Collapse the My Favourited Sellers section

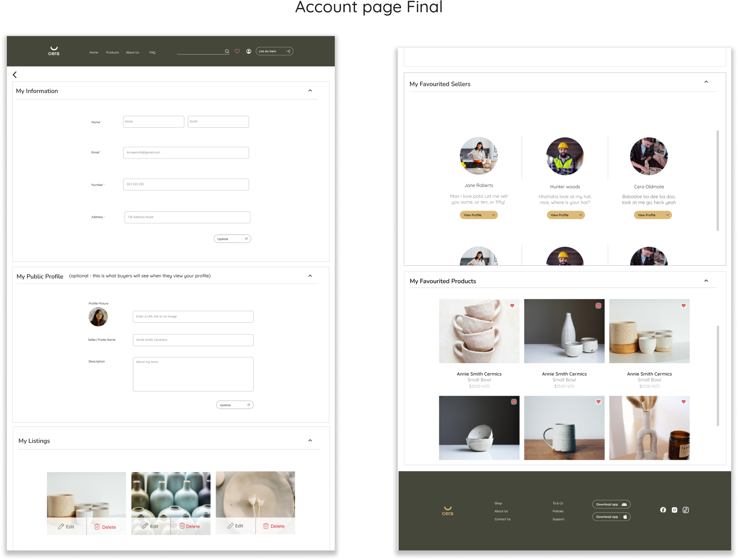[x=706, y=82]
